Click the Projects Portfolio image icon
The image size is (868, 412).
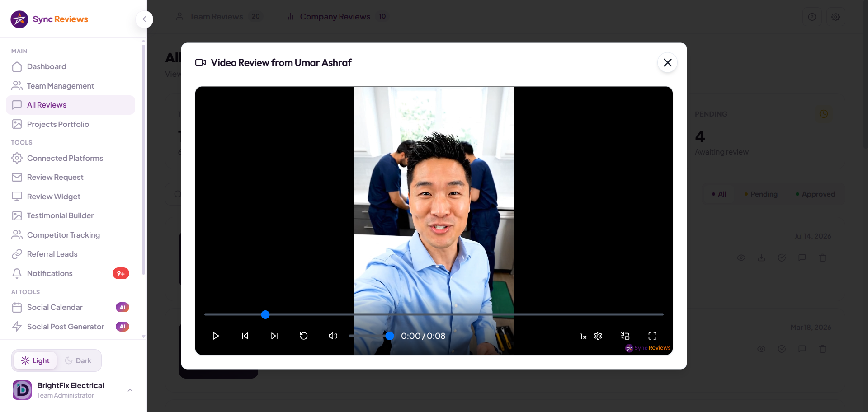[17, 124]
